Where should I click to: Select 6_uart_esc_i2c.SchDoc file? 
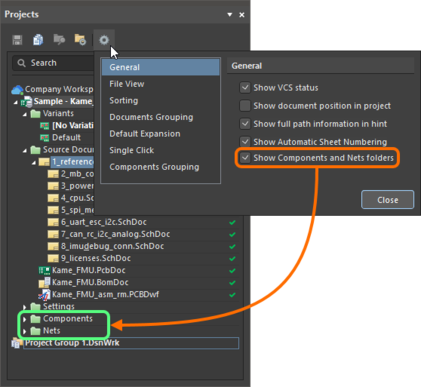pyautogui.click(x=104, y=222)
